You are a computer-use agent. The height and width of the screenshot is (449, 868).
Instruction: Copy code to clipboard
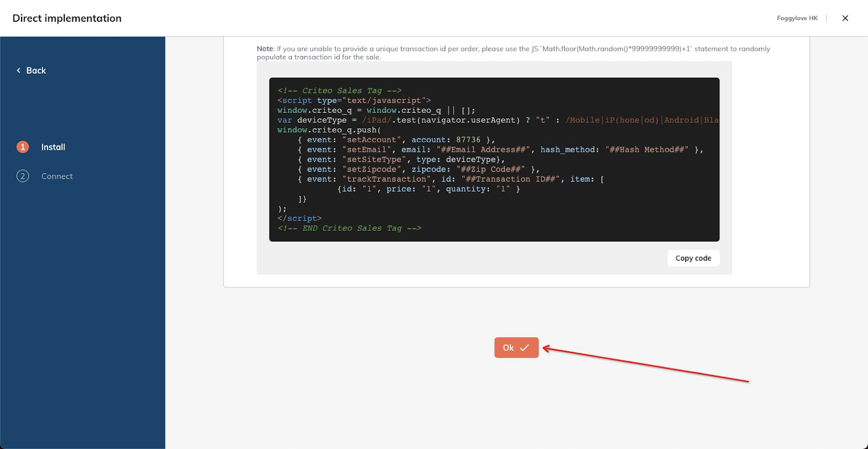pos(693,258)
